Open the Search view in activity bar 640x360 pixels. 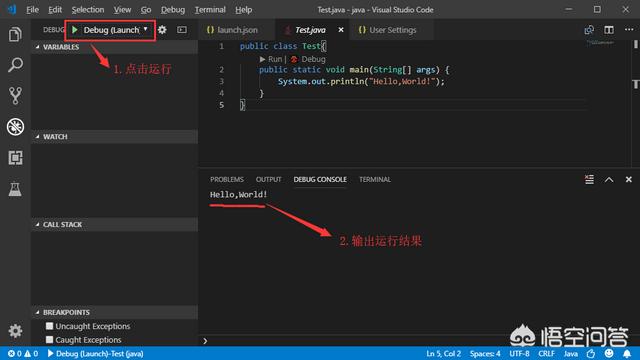pyautogui.click(x=15, y=65)
